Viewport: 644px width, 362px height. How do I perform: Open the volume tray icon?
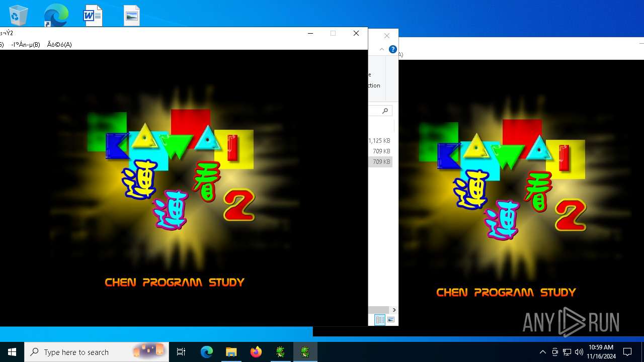[x=579, y=352]
